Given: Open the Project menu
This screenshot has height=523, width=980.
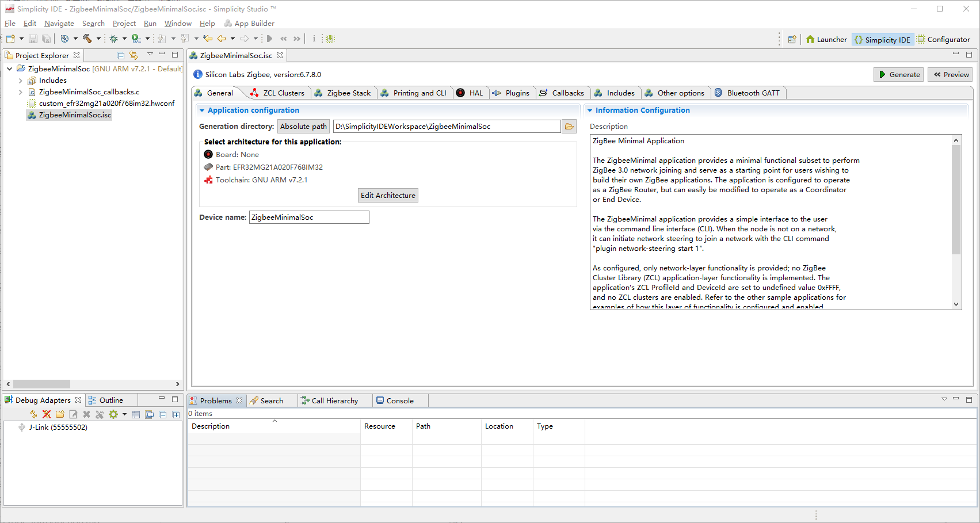Looking at the screenshot, I should click(124, 24).
